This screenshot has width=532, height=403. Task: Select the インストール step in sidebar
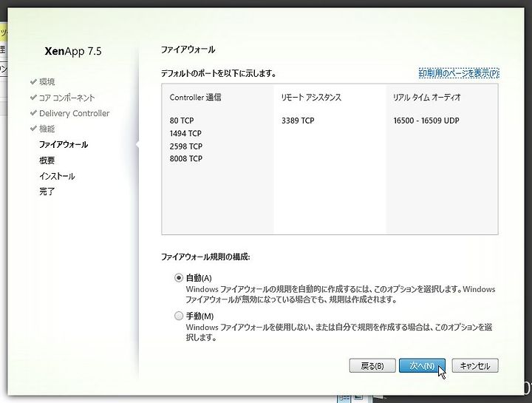point(57,176)
